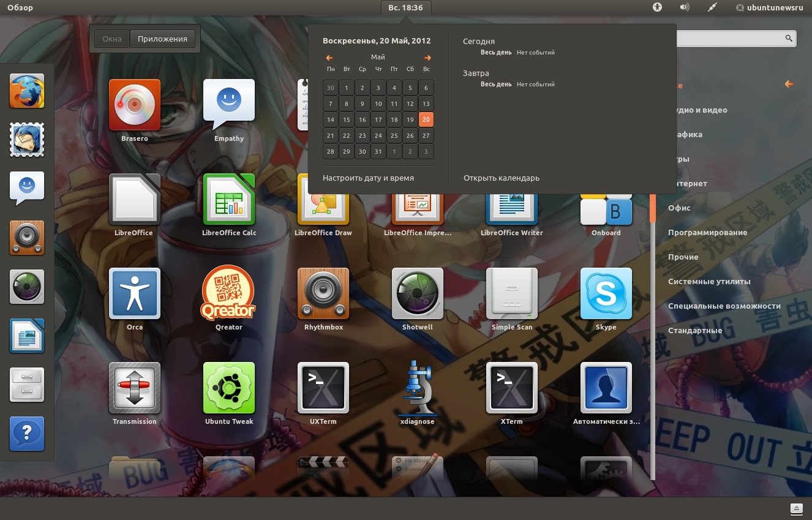Screen dimensions: 812x520
Task: Go to the previous month in the calendar
Action: (329, 58)
